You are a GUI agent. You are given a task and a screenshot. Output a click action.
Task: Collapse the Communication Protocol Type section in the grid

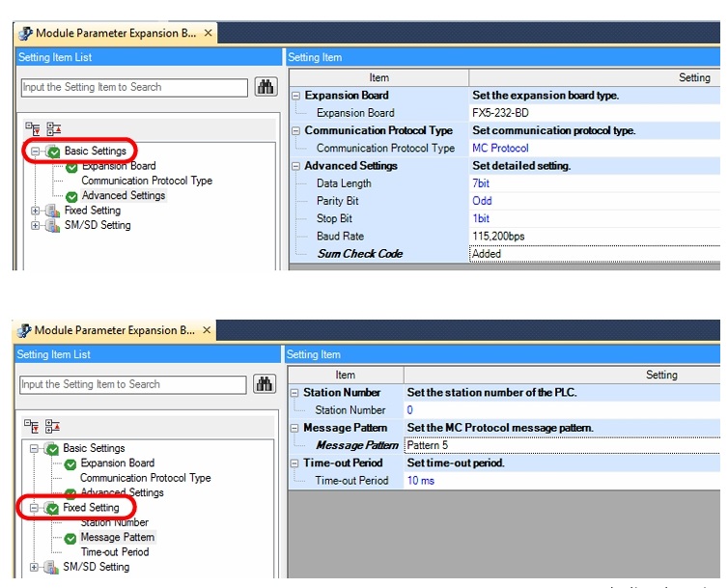click(x=295, y=131)
